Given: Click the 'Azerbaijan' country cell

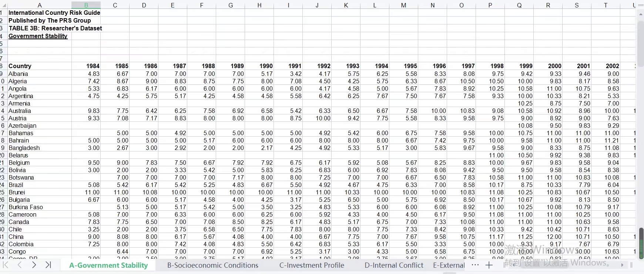Looking at the screenshot, I should [x=40, y=126].
